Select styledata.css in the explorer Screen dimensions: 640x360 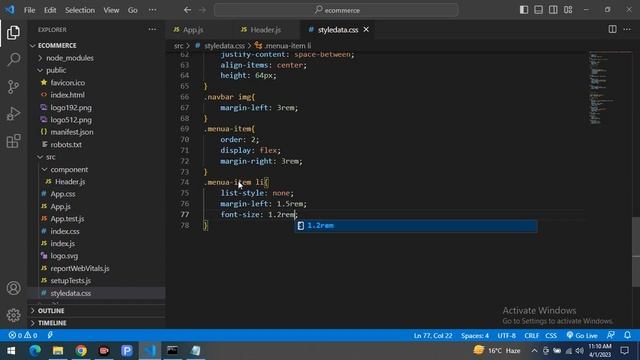[71, 293]
